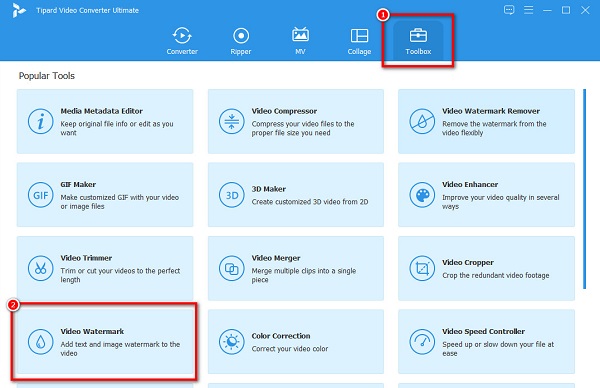
Task: Open Video Watermark title
Action: pos(92,331)
